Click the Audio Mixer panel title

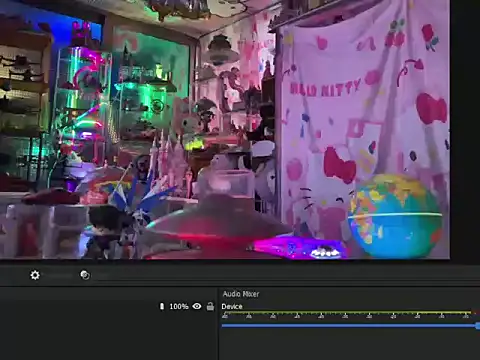click(241, 294)
